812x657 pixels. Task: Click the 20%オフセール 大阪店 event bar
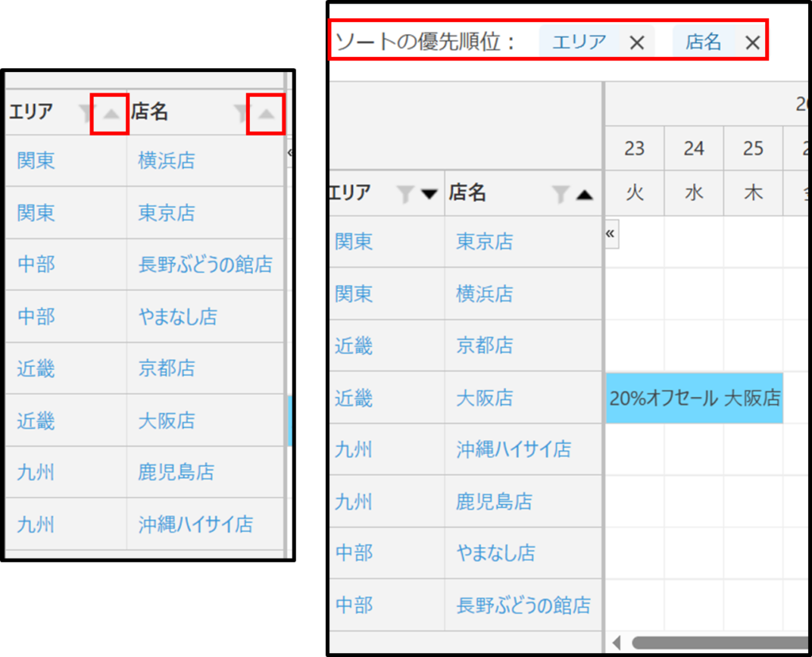click(694, 398)
